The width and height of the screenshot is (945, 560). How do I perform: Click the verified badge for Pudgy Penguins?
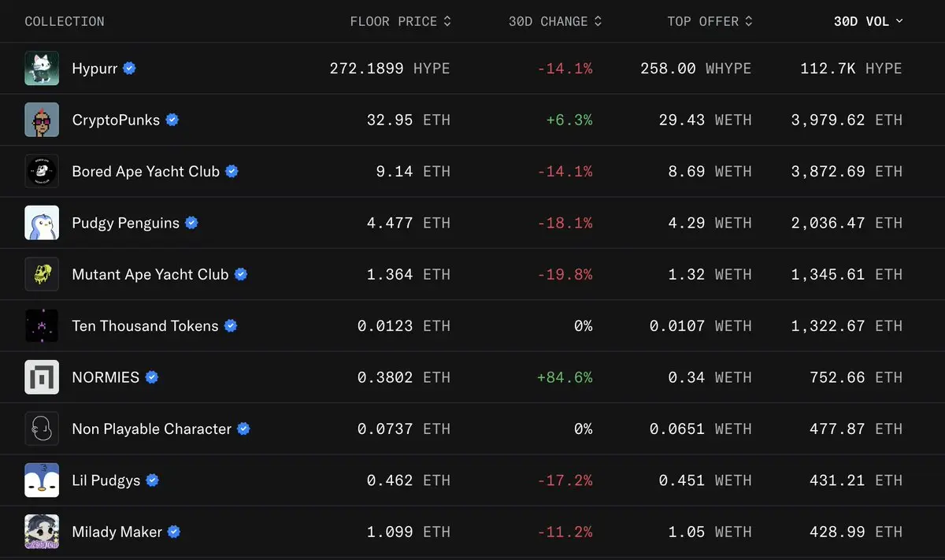191,223
